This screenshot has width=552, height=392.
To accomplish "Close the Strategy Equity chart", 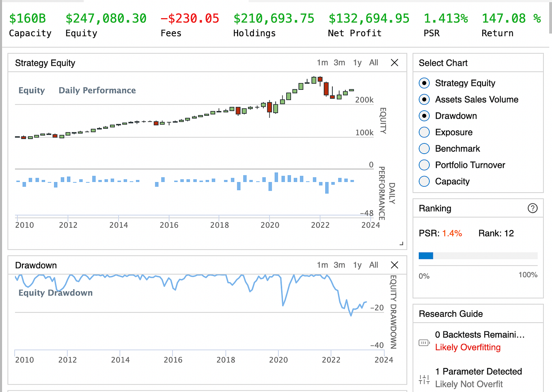I will 394,62.
